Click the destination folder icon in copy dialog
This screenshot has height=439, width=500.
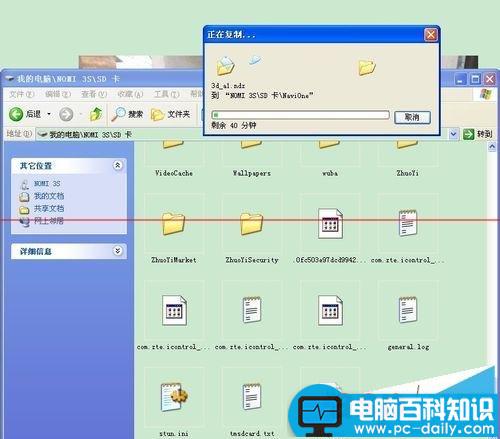pos(367,67)
